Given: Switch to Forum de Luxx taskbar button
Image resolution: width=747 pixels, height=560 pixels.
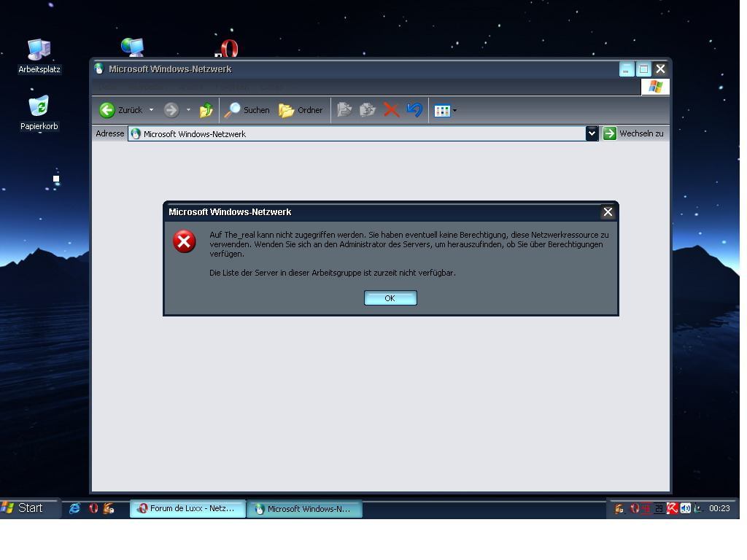Looking at the screenshot, I should coord(187,508).
